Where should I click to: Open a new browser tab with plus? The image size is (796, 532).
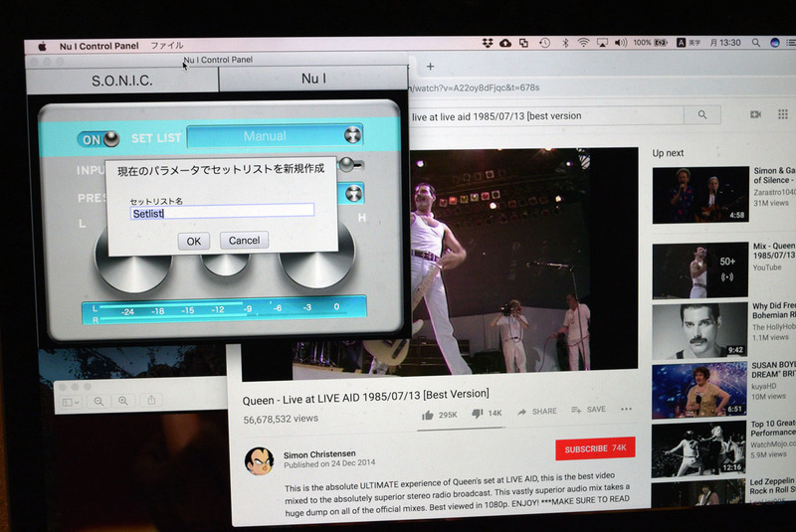coord(431,67)
